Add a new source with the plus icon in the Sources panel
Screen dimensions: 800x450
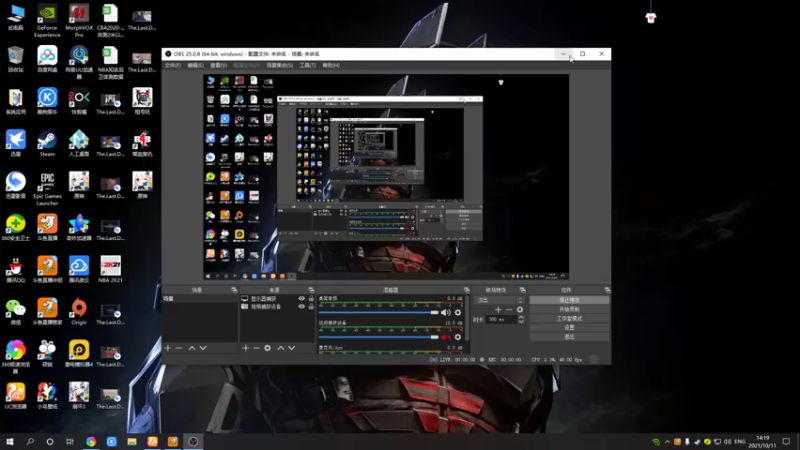click(x=245, y=348)
